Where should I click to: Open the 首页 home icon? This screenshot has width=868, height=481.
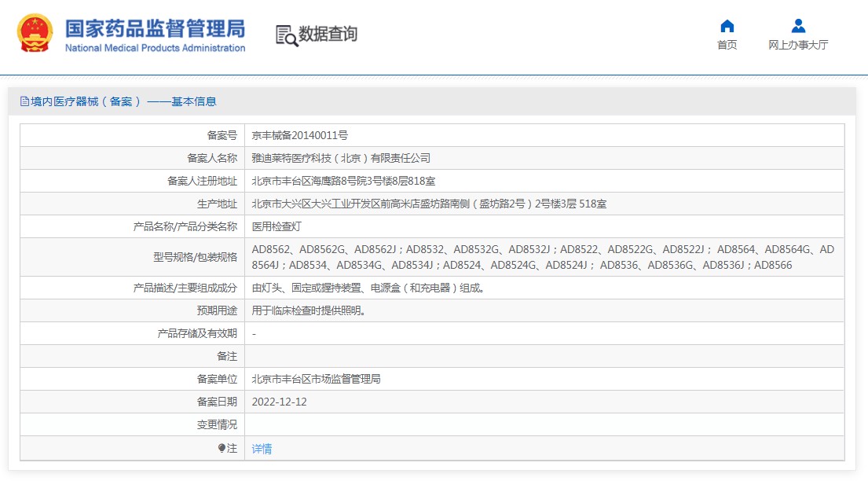pyautogui.click(x=727, y=26)
